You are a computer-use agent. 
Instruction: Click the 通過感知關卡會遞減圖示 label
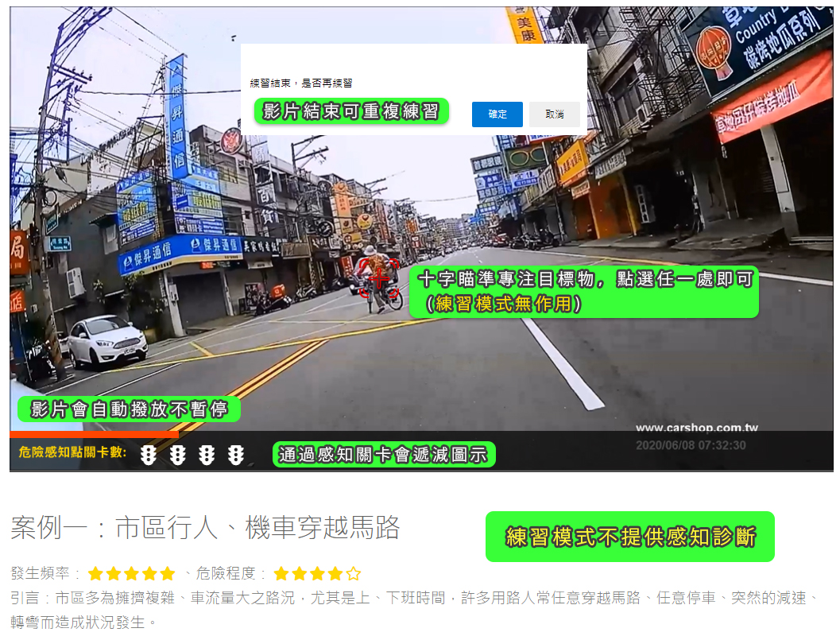pyautogui.click(x=383, y=455)
